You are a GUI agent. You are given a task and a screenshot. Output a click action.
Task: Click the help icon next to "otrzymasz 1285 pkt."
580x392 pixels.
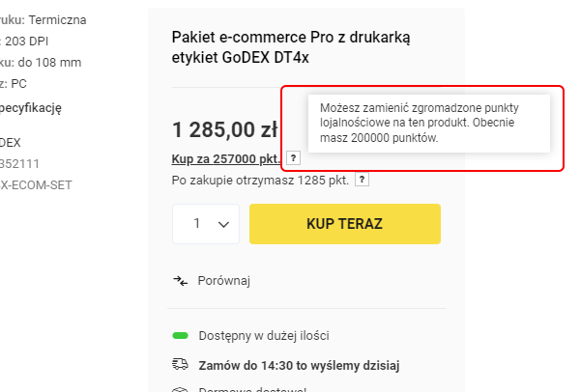(362, 180)
